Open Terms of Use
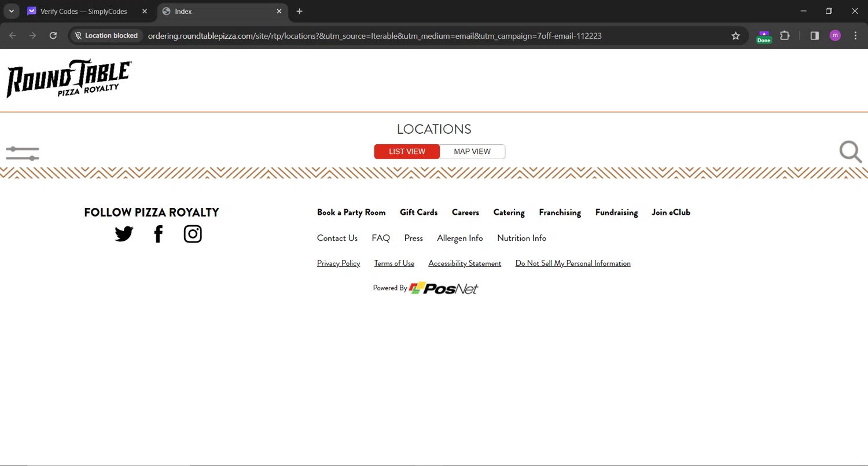 (x=394, y=263)
